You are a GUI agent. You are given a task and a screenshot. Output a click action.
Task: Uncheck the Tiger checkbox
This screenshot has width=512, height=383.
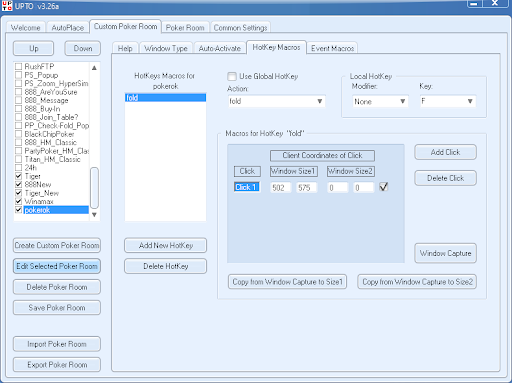[19, 176]
